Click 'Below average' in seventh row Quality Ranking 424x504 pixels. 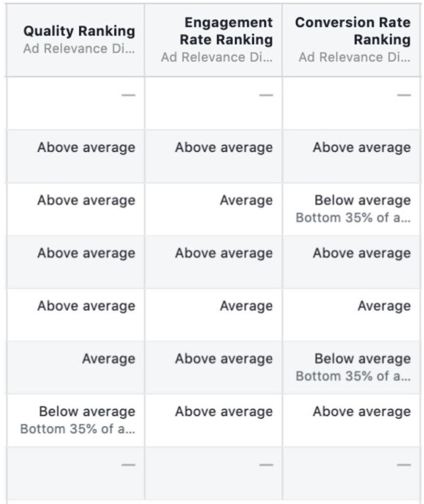[87, 411]
